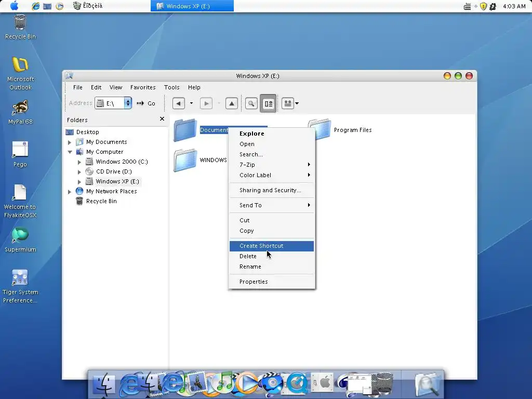The height and width of the screenshot is (399, 532).
Task: Expand My Documents in the folder tree
Action: 70,142
